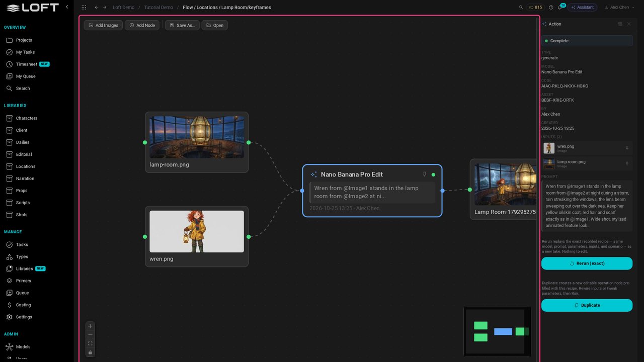The image size is (644, 362).
Task: Close the Action panel
Action: 629,24
